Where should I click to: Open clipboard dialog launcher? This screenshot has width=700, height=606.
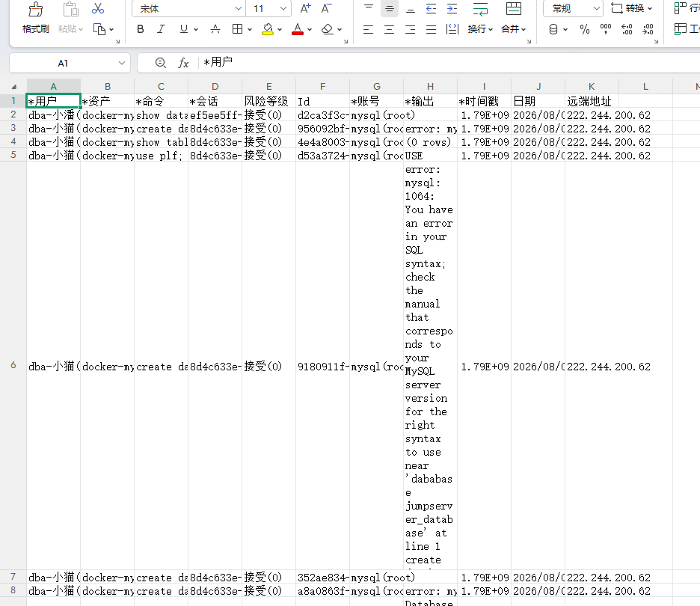pos(118,42)
